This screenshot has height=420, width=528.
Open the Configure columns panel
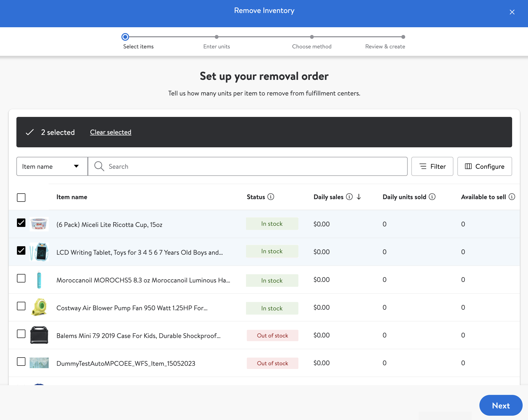click(485, 166)
